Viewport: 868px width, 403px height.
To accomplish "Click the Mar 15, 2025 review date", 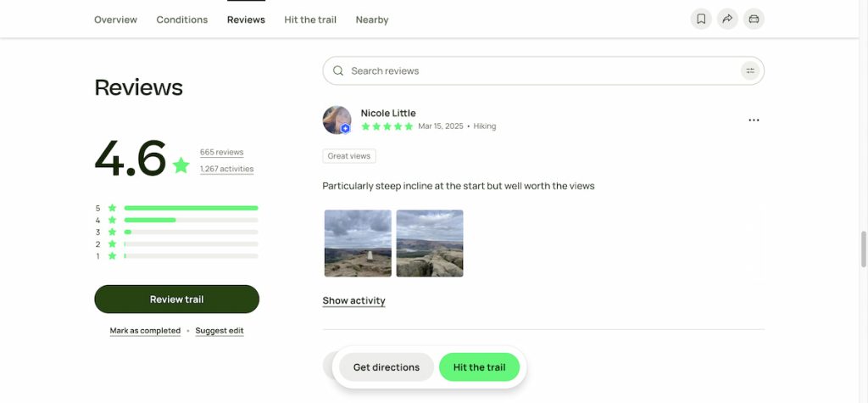I will [441, 126].
